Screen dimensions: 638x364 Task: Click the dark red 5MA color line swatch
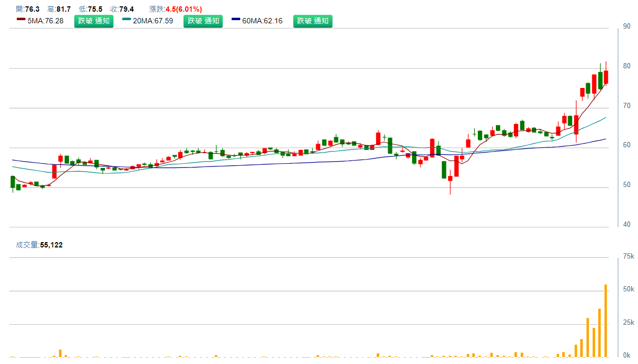21,20
